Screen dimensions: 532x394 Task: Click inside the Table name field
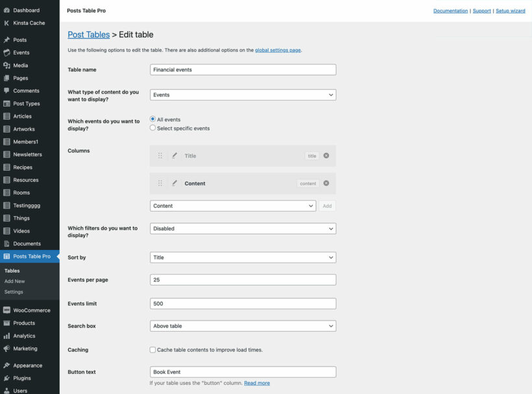[x=243, y=69]
